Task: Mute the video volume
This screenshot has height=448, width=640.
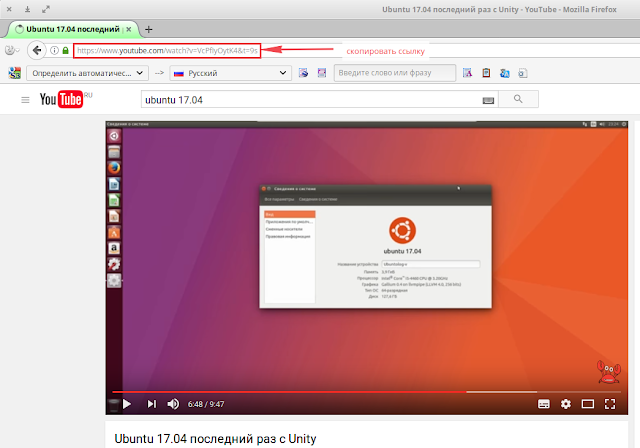Action: (x=173, y=404)
